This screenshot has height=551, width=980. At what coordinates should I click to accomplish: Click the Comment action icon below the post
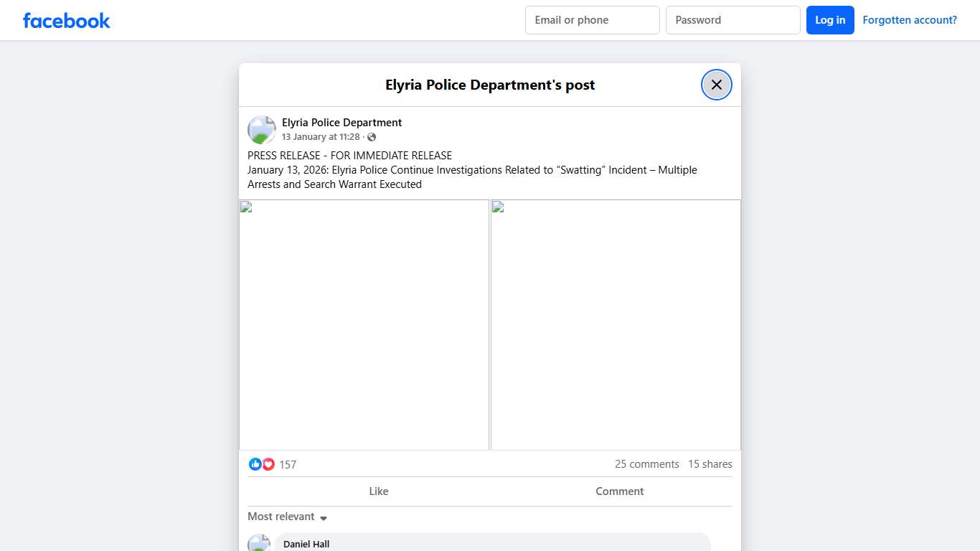(x=619, y=491)
